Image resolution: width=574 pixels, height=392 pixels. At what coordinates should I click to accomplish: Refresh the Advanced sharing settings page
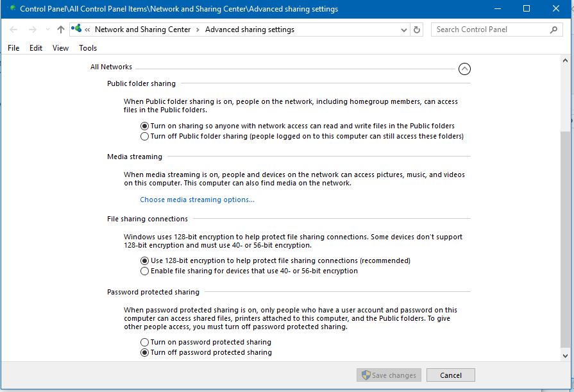(417, 30)
